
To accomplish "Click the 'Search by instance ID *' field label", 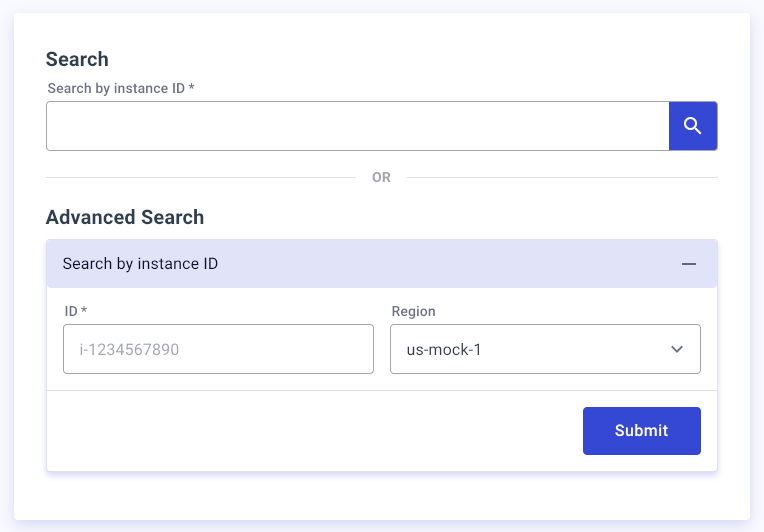I will point(121,88).
